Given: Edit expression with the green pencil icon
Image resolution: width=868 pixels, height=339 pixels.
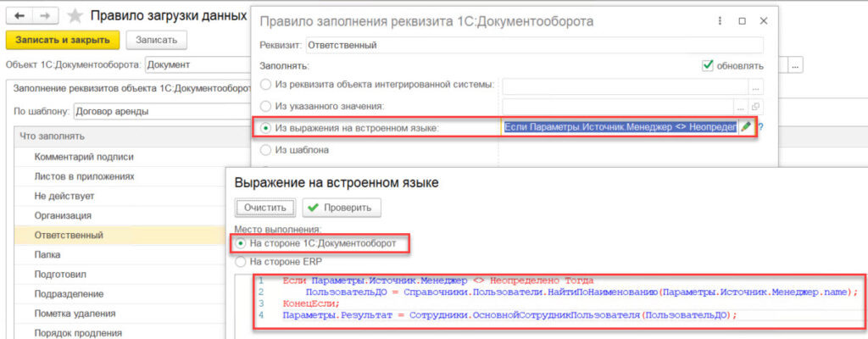Looking at the screenshot, I should (746, 127).
